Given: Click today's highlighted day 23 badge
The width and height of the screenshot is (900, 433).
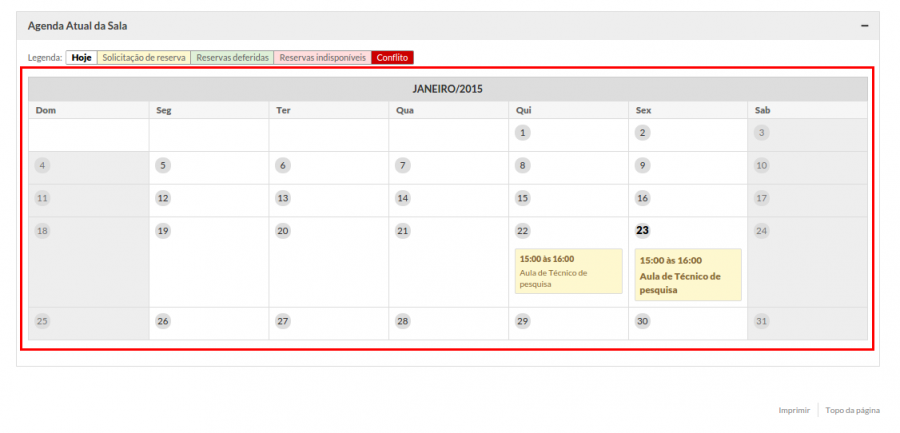Looking at the screenshot, I should point(642,231).
